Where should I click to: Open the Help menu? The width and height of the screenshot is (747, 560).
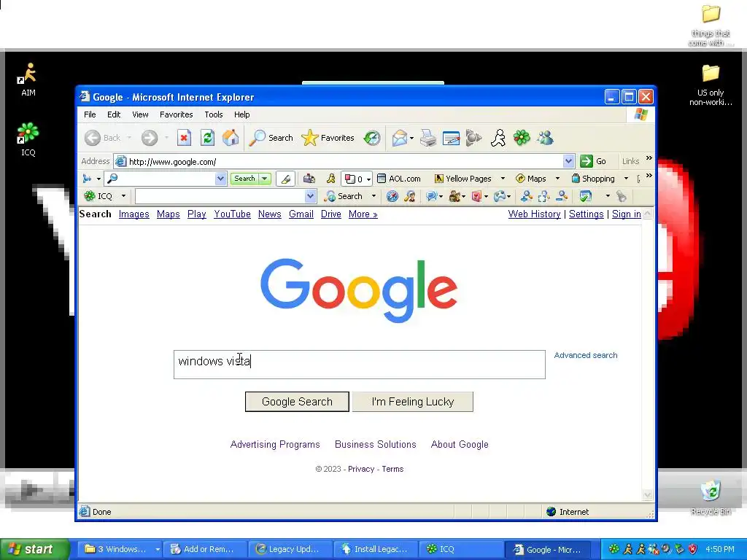pos(241,114)
